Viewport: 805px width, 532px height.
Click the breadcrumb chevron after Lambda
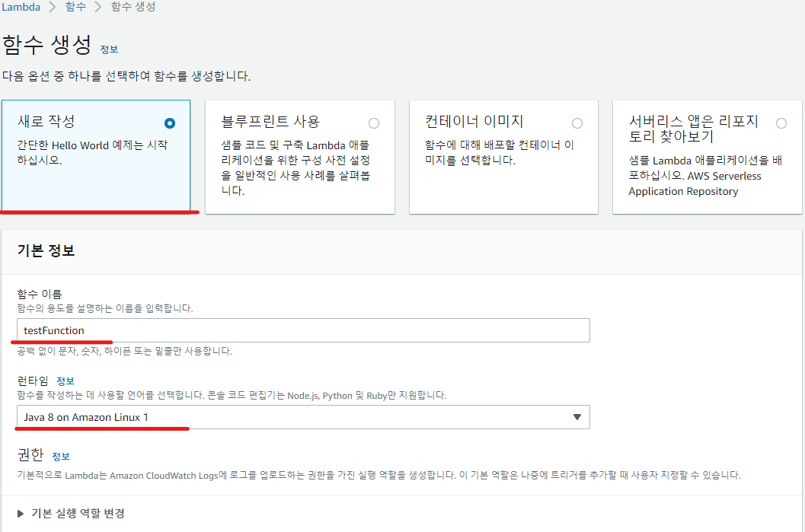pos(53,7)
